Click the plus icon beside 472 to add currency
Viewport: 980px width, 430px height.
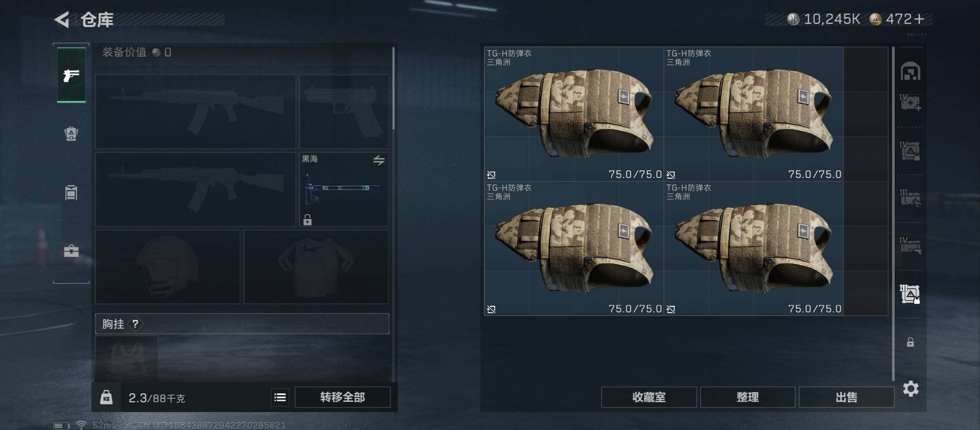[919, 19]
